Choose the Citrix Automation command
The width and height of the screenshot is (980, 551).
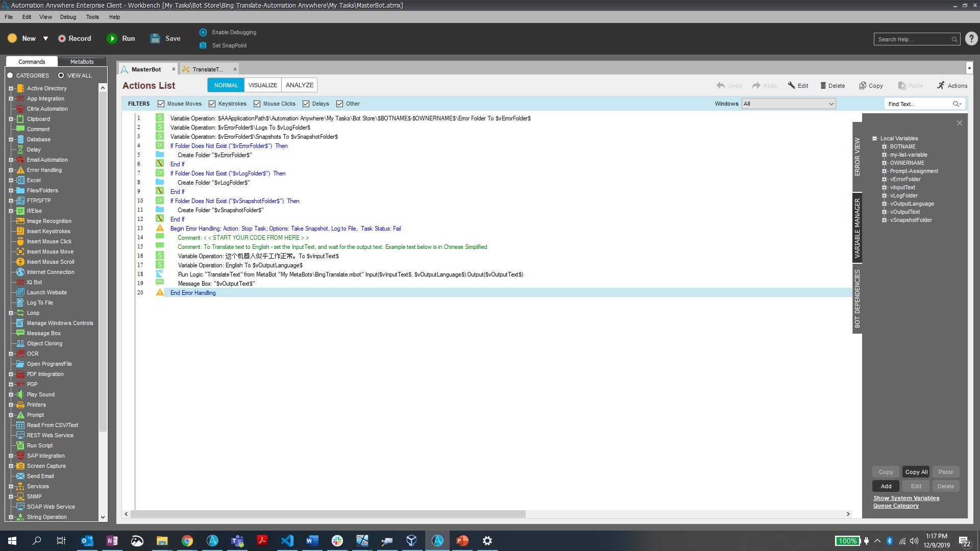point(47,109)
